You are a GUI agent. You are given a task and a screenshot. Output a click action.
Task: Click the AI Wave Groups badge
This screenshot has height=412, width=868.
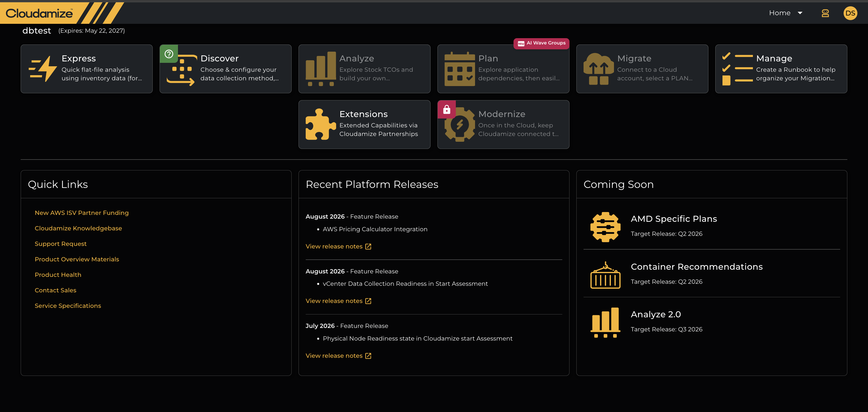tap(541, 43)
